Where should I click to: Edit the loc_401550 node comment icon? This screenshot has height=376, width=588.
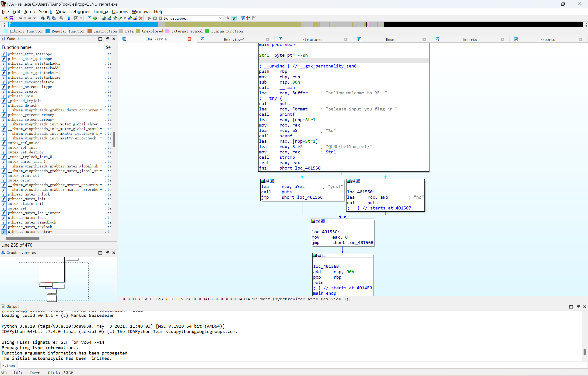pyautogui.click(x=353, y=181)
